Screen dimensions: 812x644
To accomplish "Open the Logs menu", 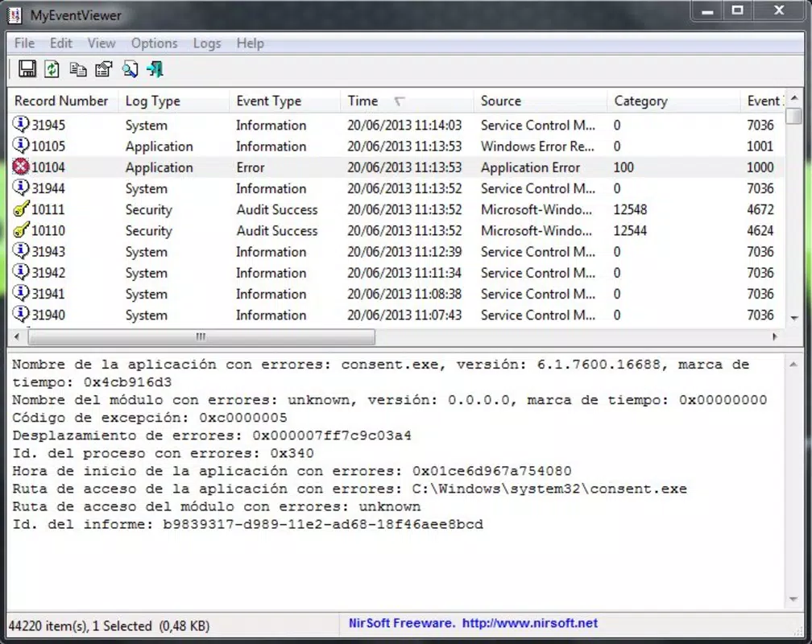I will pos(206,43).
